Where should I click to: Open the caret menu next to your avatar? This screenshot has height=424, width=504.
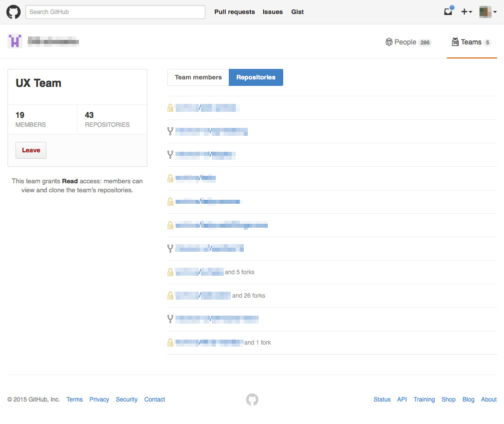tap(495, 11)
